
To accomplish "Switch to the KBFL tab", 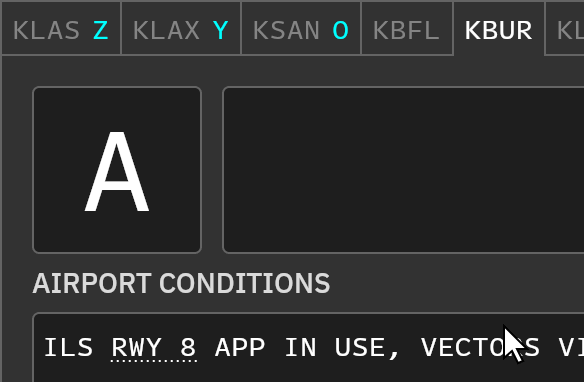I will tap(407, 29).
